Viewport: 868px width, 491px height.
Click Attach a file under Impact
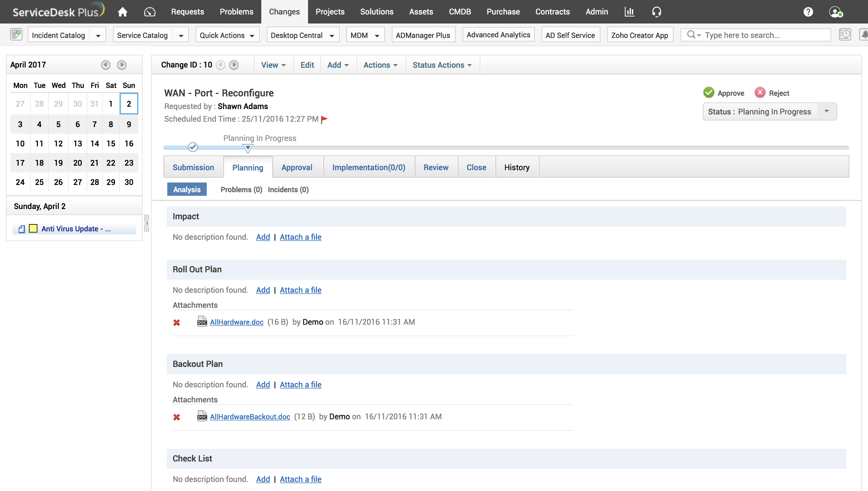tap(300, 237)
